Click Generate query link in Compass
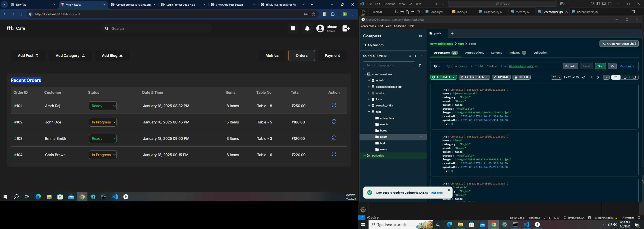Viewport: 644px width, 229px height. [521, 66]
